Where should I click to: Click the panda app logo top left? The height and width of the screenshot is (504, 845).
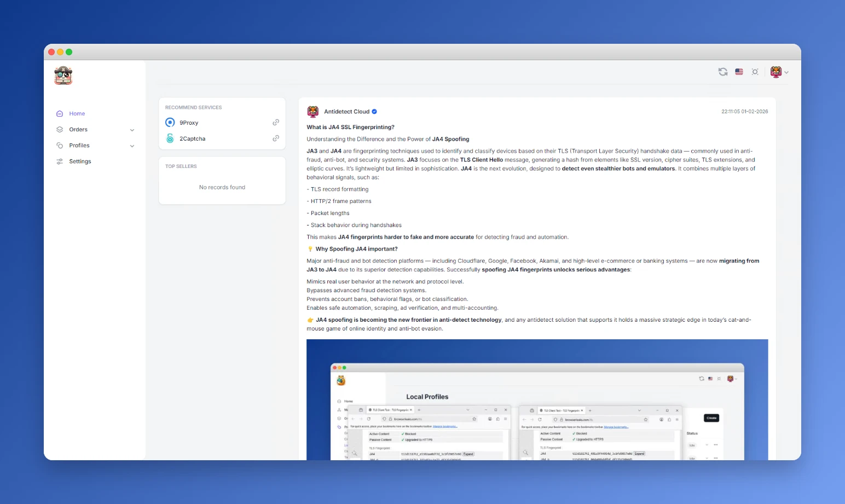tap(63, 76)
